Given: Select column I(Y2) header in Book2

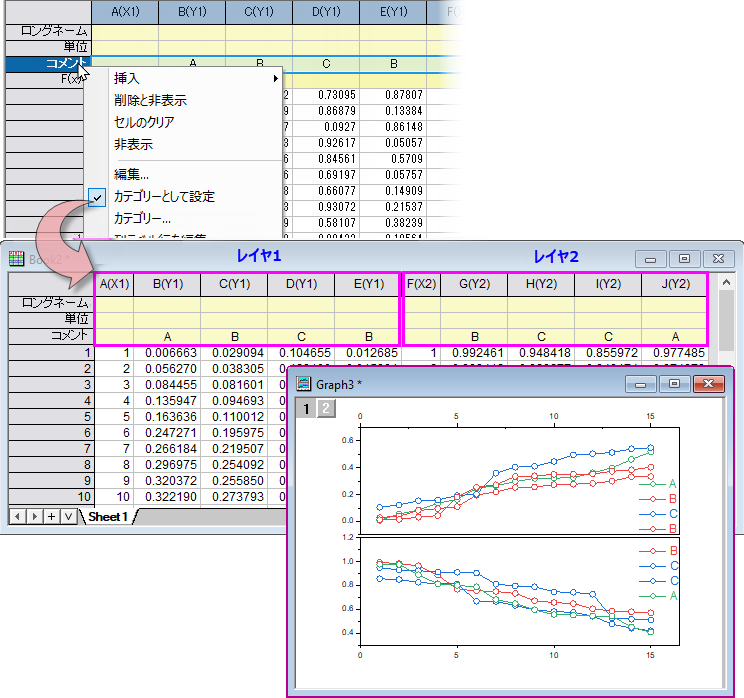Looking at the screenshot, I should [608, 284].
